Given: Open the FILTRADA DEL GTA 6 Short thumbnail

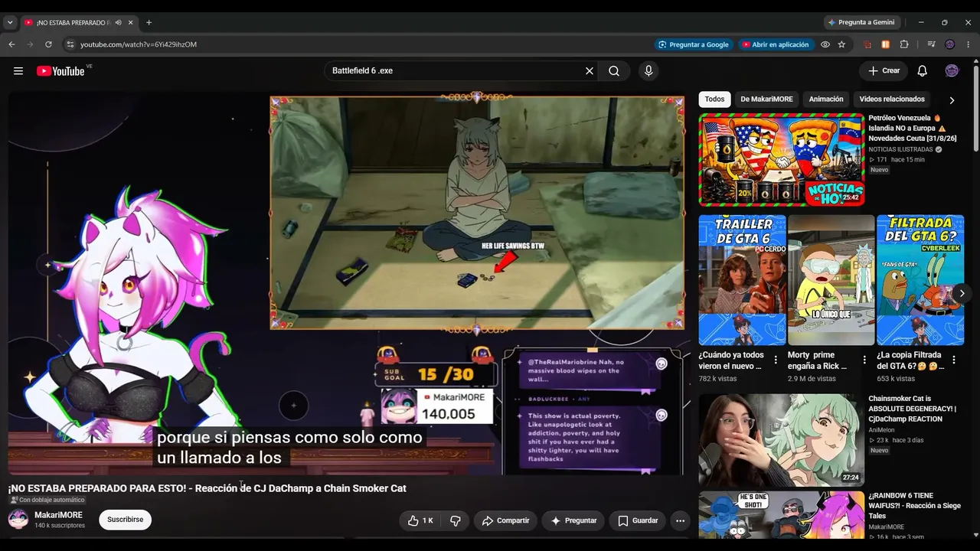Looking at the screenshot, I should [x=920, y=280].
